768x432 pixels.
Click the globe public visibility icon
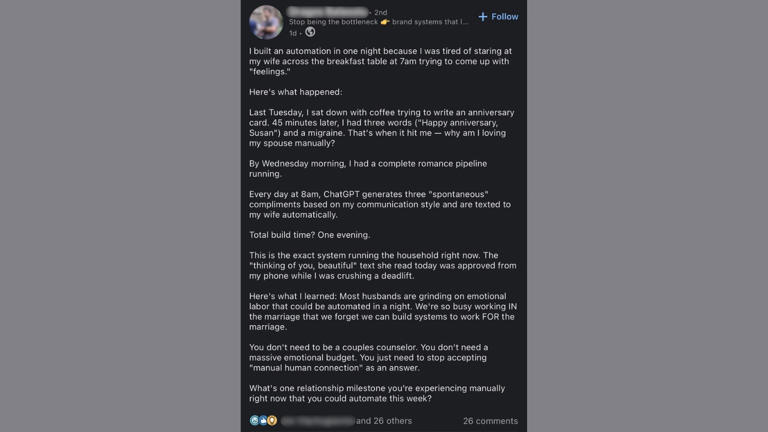coord(310,33)
